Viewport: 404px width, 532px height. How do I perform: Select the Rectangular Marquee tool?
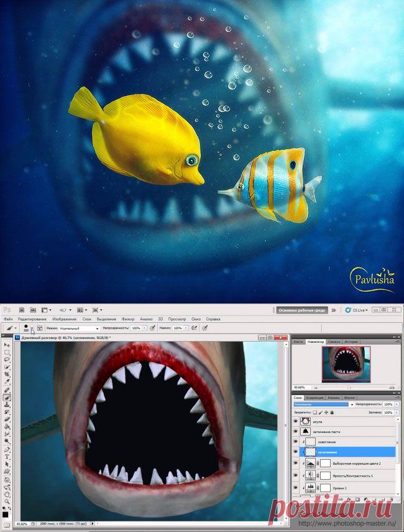pos(7,353)
